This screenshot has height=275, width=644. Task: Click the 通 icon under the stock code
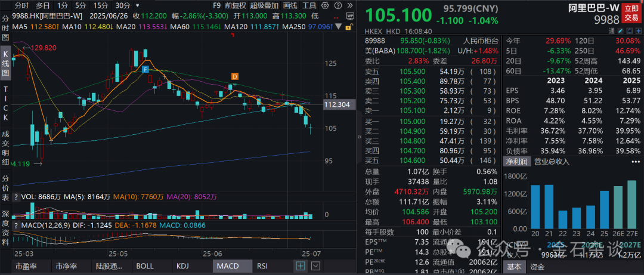point(612,31)
